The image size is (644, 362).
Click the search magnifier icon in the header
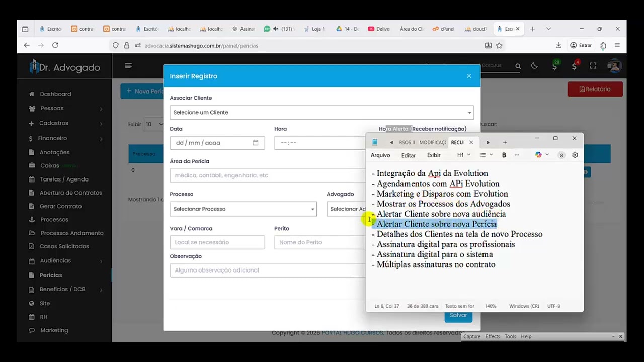click(x=518, y=66)
